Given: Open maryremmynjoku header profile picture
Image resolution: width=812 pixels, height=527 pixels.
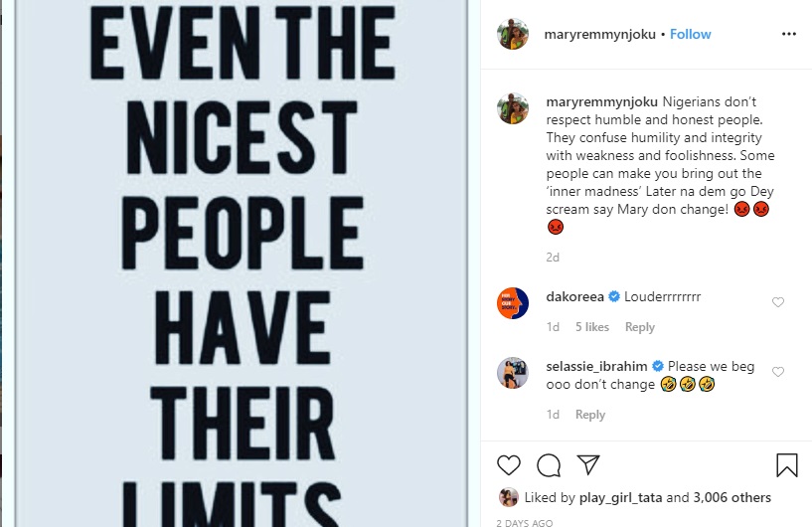Looking at the screenshot, I should point(513,34).
